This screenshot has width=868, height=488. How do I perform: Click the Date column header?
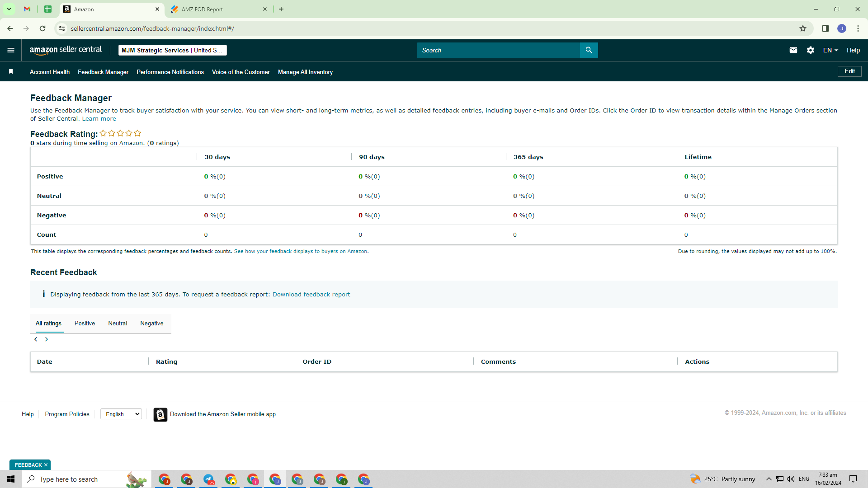pos(45,362)
